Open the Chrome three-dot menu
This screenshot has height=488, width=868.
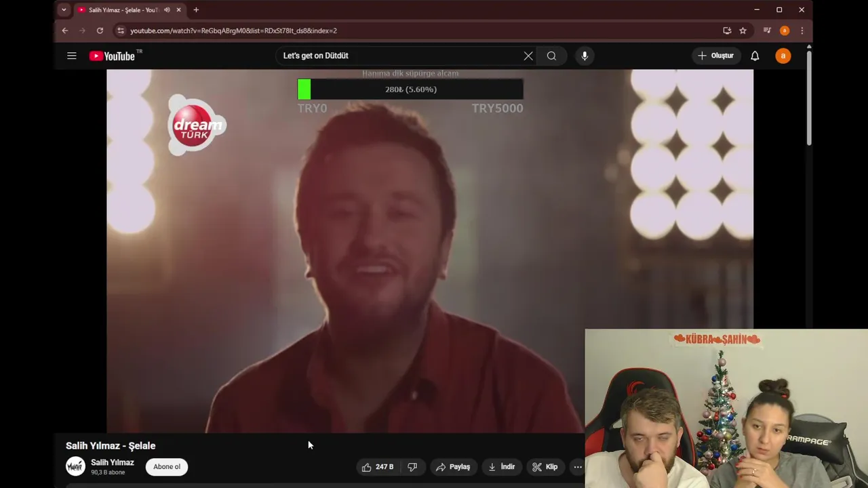tap(802, 30)
